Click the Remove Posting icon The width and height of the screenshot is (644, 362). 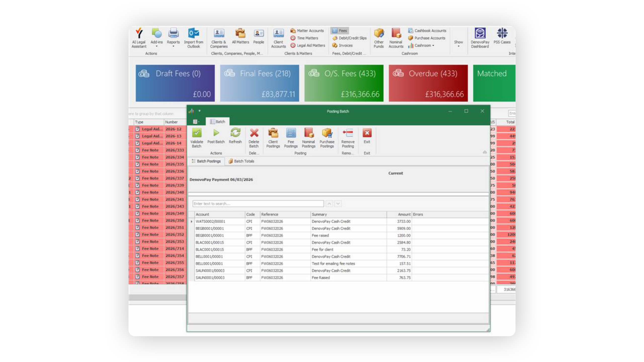[x=348, y=133]
